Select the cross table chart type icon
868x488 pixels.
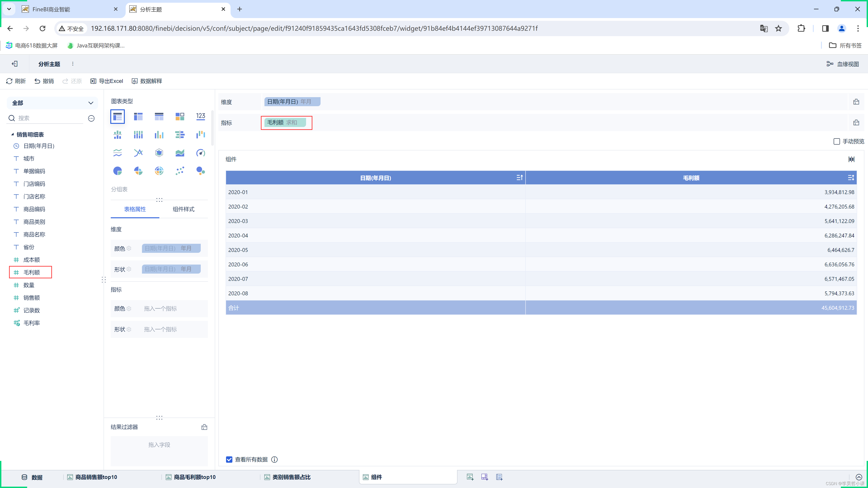(138, 117)
